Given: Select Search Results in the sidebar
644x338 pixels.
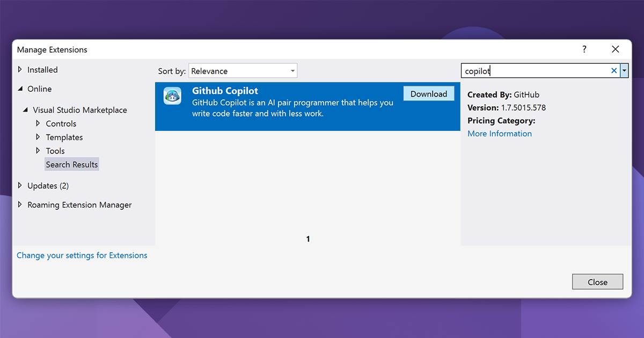Looking at the screenshot, I should [71, 164].
